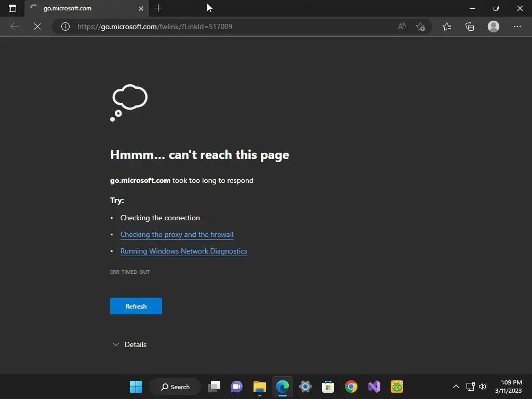Open the network status tray icon

pos(471,387)
